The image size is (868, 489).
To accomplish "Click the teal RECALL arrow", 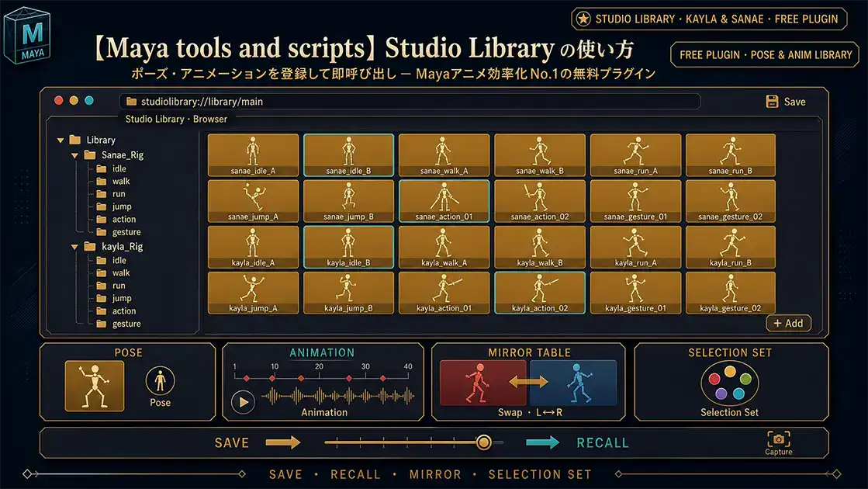I will 542,442.
